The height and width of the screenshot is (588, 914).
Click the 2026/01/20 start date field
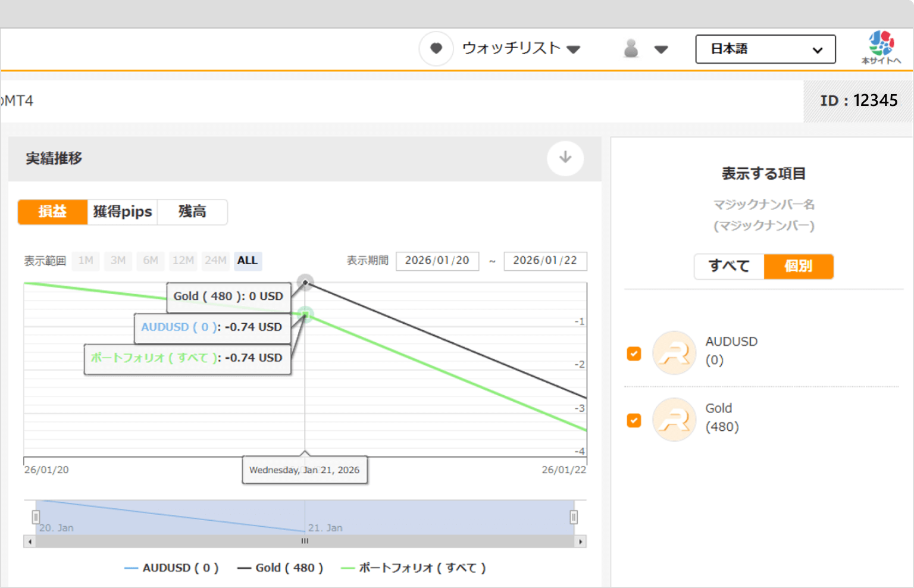(x=437, y=261)
